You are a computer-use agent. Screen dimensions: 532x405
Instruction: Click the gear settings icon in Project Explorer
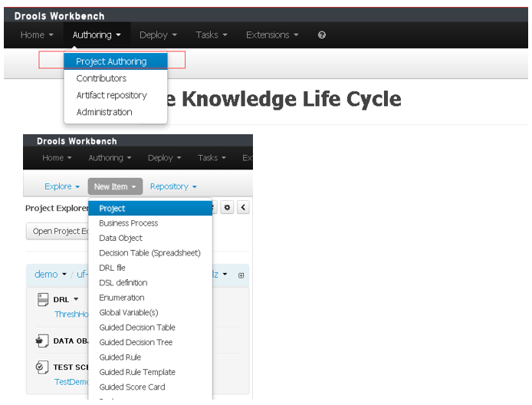(227, 207)
